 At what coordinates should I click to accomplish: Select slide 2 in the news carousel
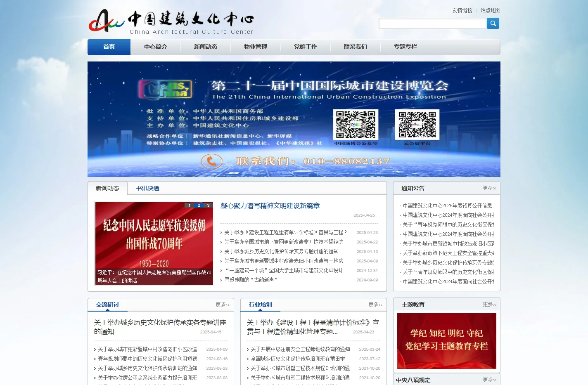[x=199, y=205]
